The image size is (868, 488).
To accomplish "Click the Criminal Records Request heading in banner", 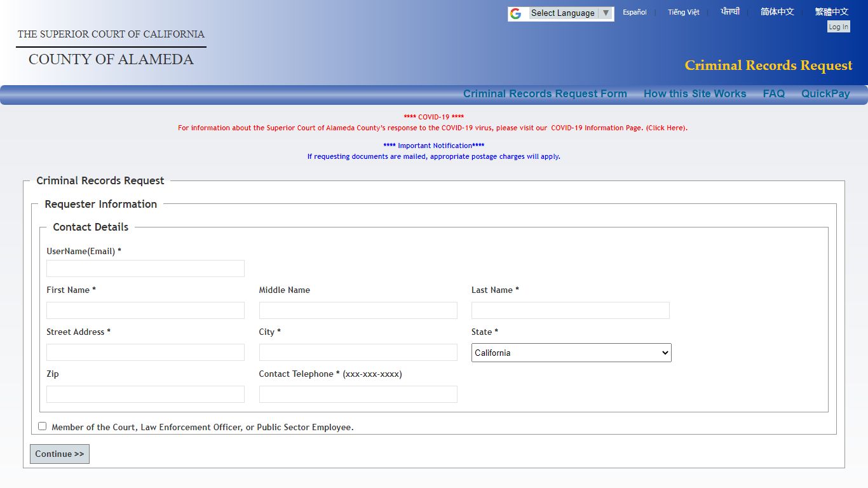I will 768,65.
